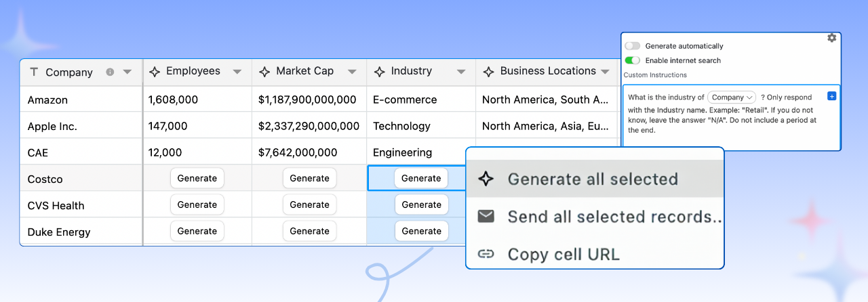Open the Company column dropdown arrow
868x302 pixels.
click(127, 72)
